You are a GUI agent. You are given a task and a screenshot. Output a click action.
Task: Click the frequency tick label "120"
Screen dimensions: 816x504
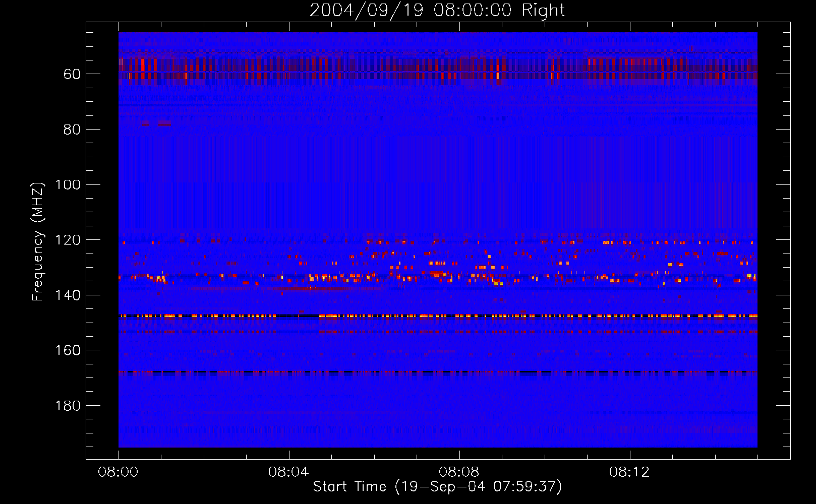[68, 240]
